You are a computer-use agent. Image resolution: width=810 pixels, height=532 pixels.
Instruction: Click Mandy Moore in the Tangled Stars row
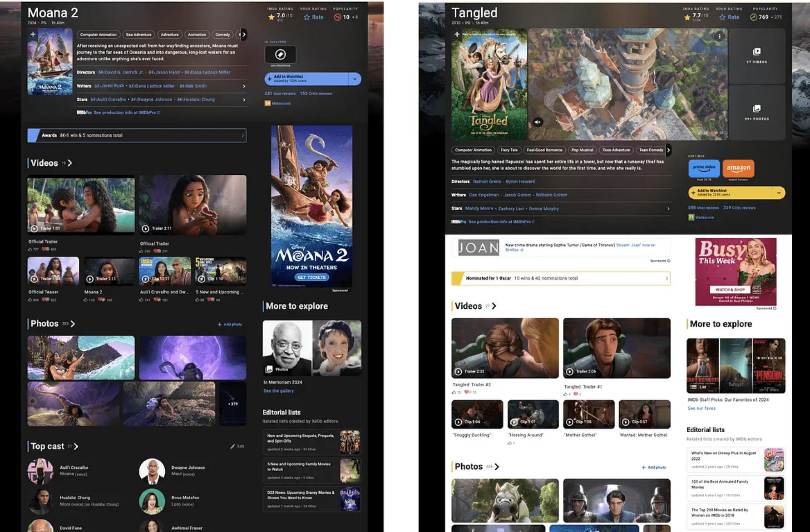479,209
